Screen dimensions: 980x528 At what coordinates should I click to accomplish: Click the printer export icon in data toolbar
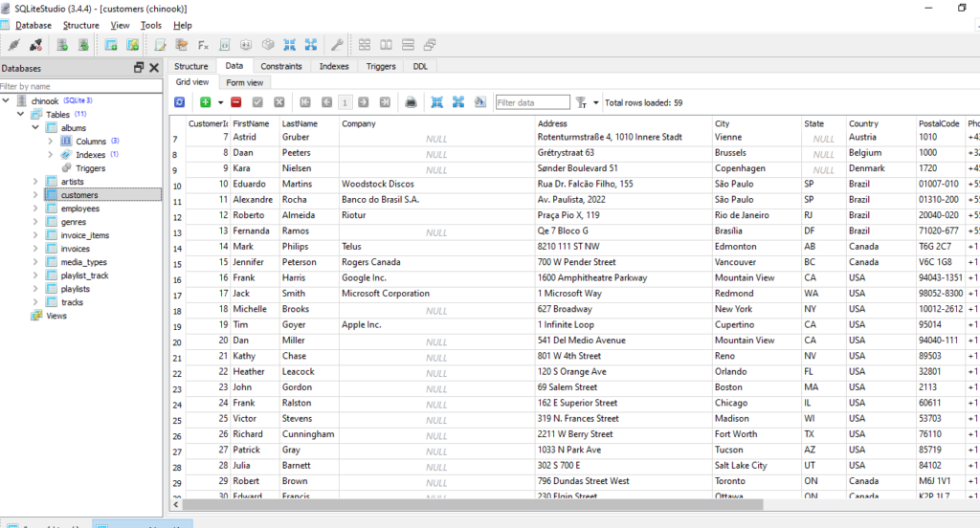(x=411, y=102)
